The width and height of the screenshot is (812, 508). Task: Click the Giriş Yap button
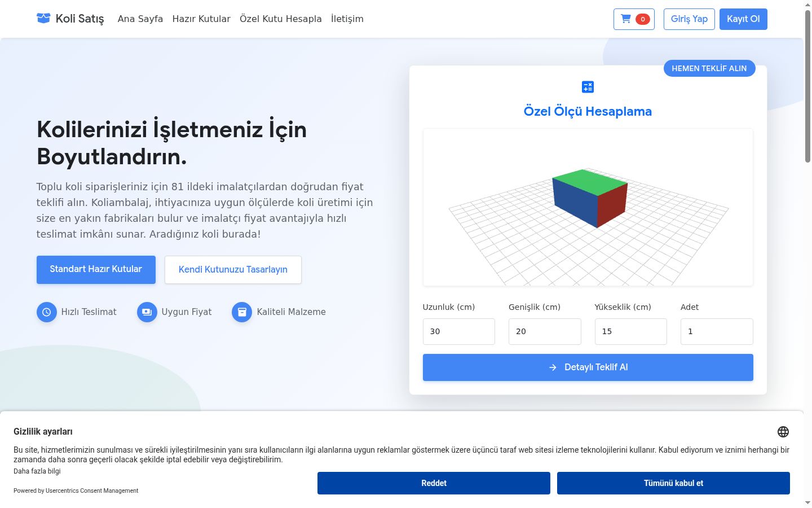pos(689,19)
